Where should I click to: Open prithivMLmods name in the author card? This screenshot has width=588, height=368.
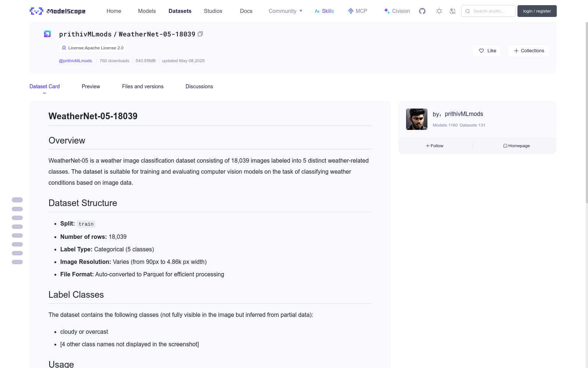pyautogui.click(x=464, y=114)
